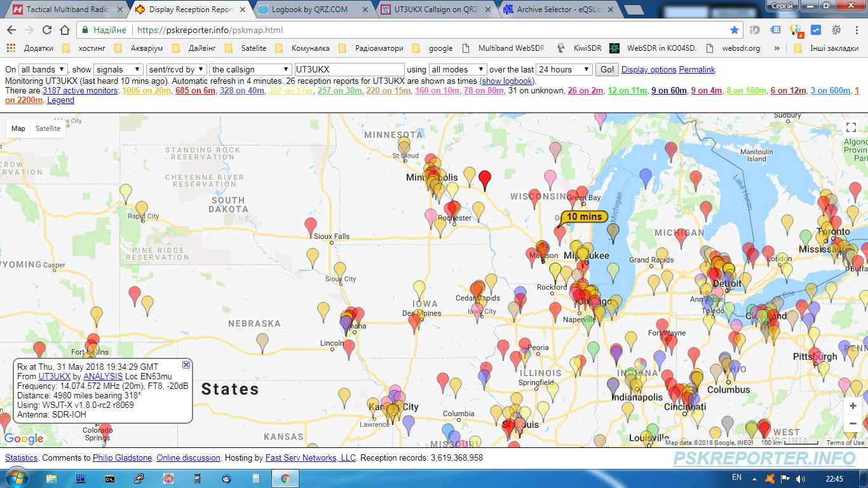Zoom in on the map with plus button

853,405
